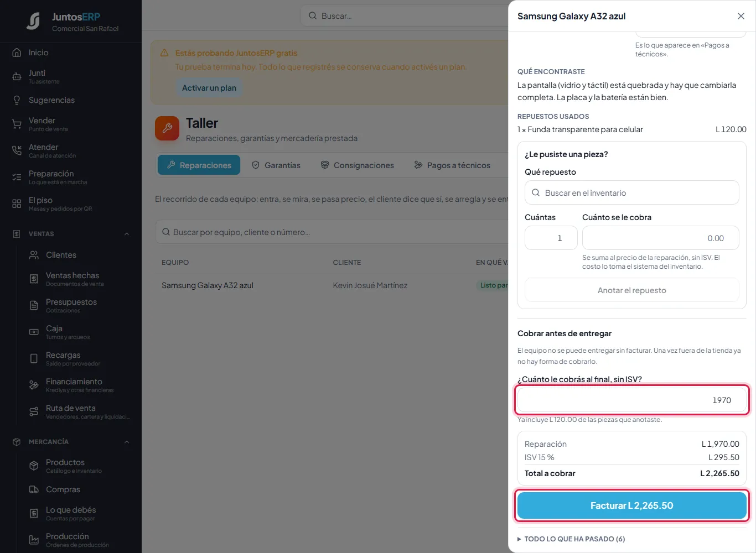Click the Producción factory icon
The width and height of the screenshot is (756, 553).
[34, 540]
